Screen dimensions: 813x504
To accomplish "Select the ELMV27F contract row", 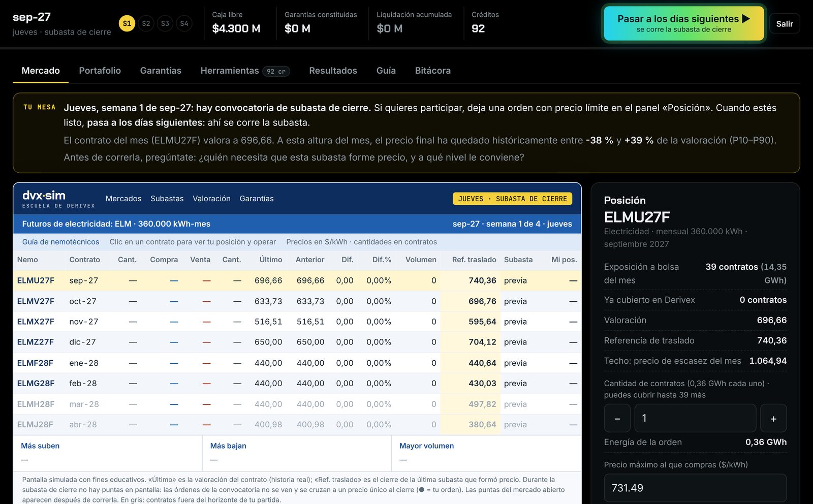I will (x=297, y=301).
